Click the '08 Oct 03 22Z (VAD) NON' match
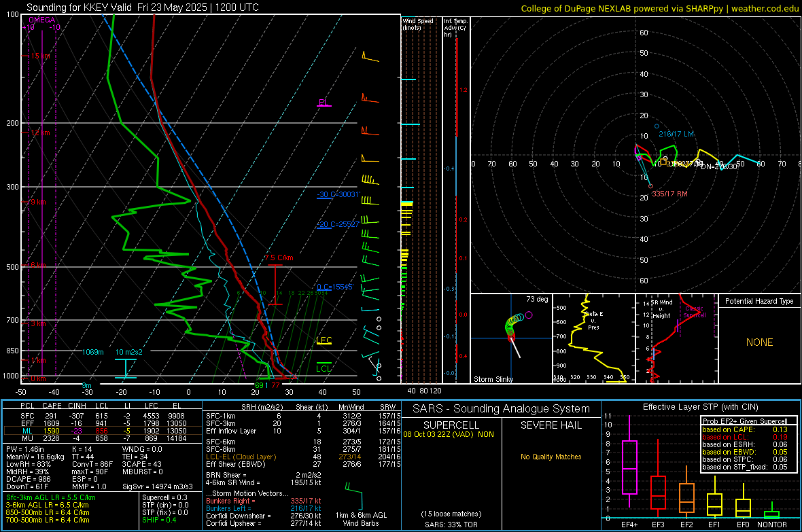The height and width of the screenshot is (532, 802). 449,434
